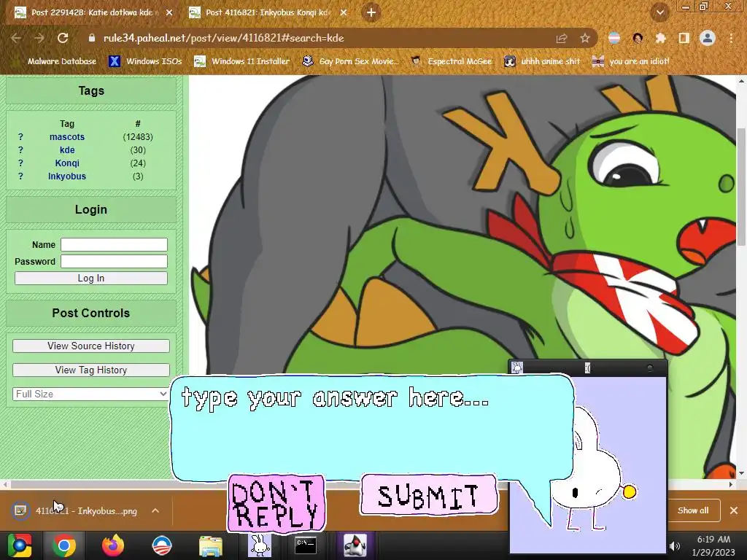Image resolution: width=747 pixels, height=560 pixels.
Task: Open the Inkyobus tag link
Action: point(66,176)
